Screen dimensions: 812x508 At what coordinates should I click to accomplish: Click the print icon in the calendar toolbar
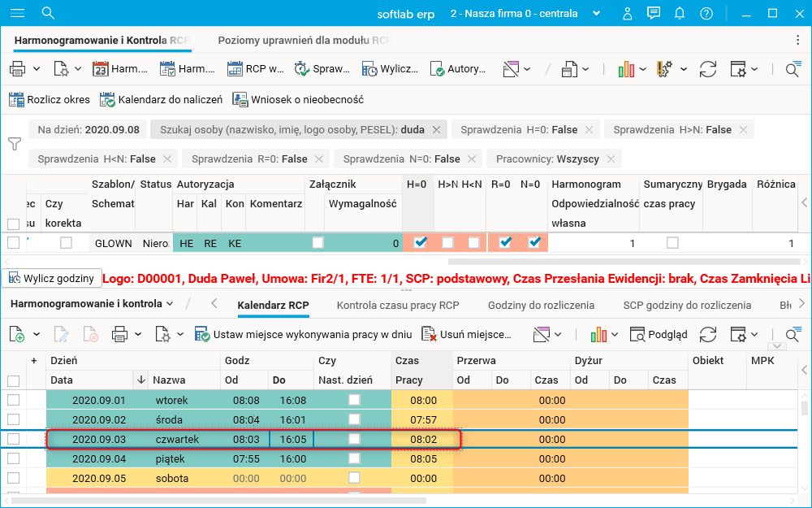pyautogui.click(x=119, y=334)
